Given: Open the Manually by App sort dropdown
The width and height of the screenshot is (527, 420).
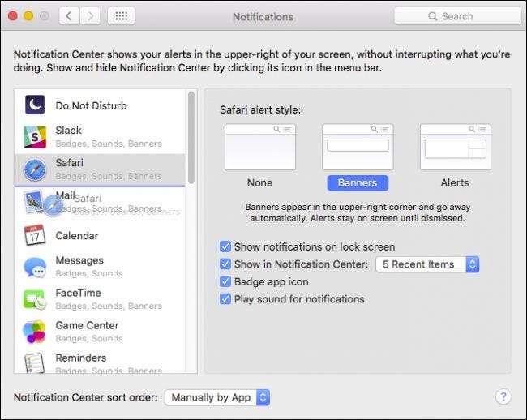Looking at the screenshot, I should tap(217, 397).
